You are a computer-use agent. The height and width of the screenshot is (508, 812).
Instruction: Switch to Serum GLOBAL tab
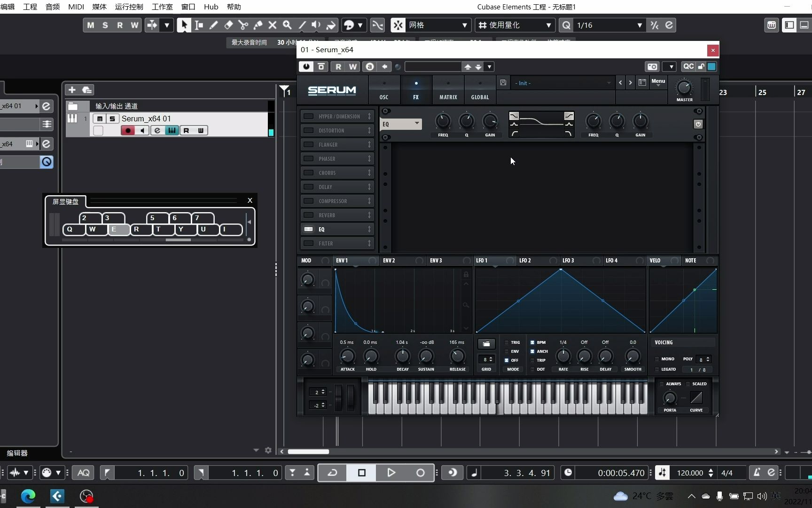click(480, 90)
